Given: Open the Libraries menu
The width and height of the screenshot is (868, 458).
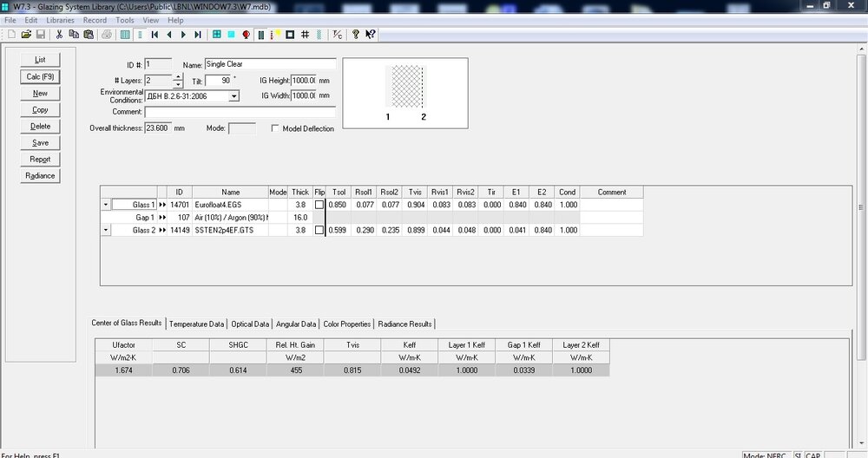Looking at the screenshot, I should (x=60, y=20).
